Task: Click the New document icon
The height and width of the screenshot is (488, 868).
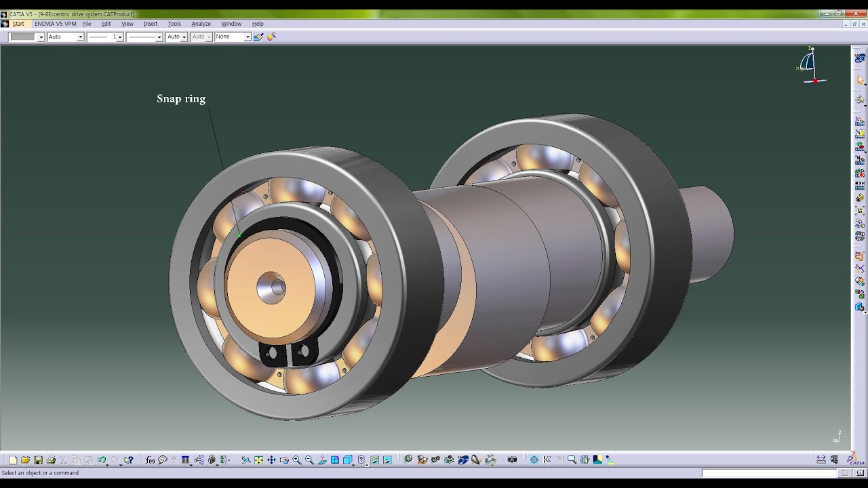Action: pyautogui.click(x=13, y=460)
